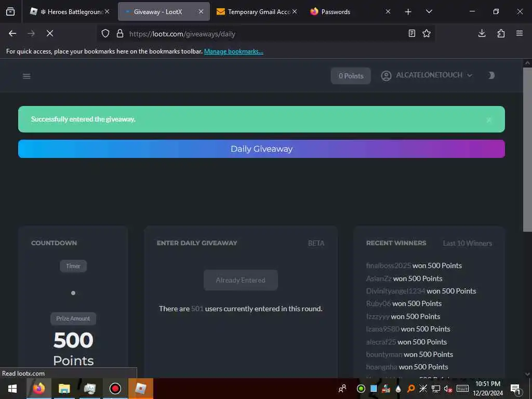Viewport: 532px width, 399px height.
Task: Click the muted volume tray icon
Action: 448,389
